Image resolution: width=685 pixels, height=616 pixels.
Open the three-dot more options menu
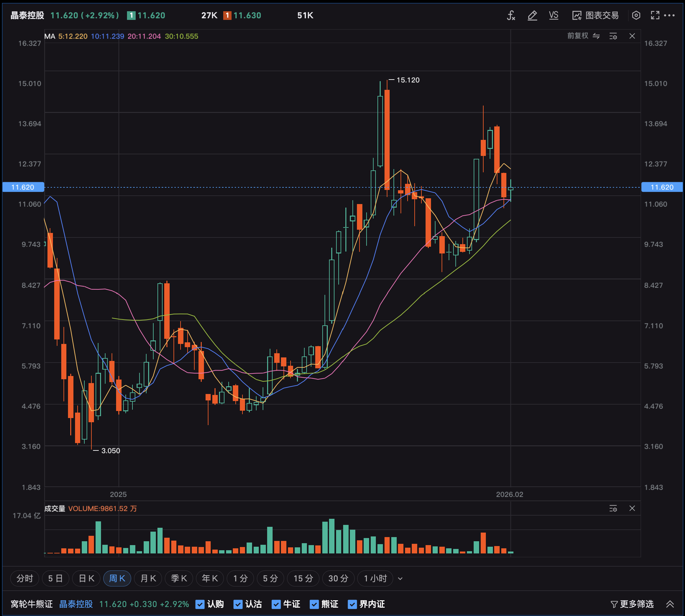[669, 15]
